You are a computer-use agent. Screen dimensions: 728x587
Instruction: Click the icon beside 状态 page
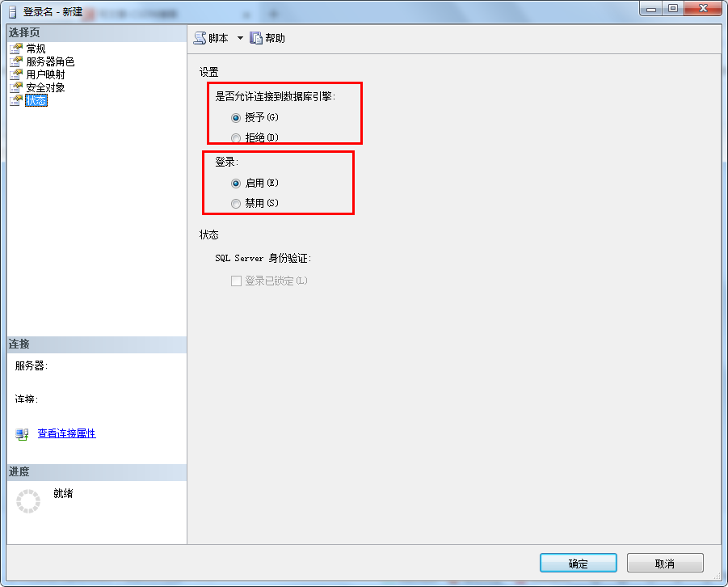16,100
